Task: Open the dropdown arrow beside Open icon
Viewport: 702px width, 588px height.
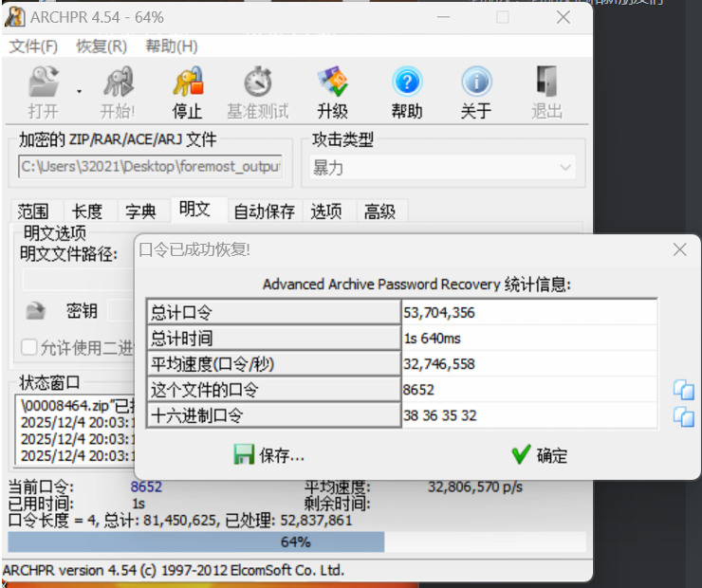Action: [79, 92]
